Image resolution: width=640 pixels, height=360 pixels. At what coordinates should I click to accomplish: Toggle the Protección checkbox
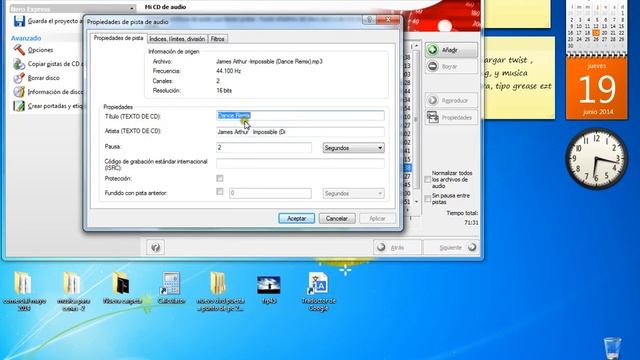(x=220, y=178)
